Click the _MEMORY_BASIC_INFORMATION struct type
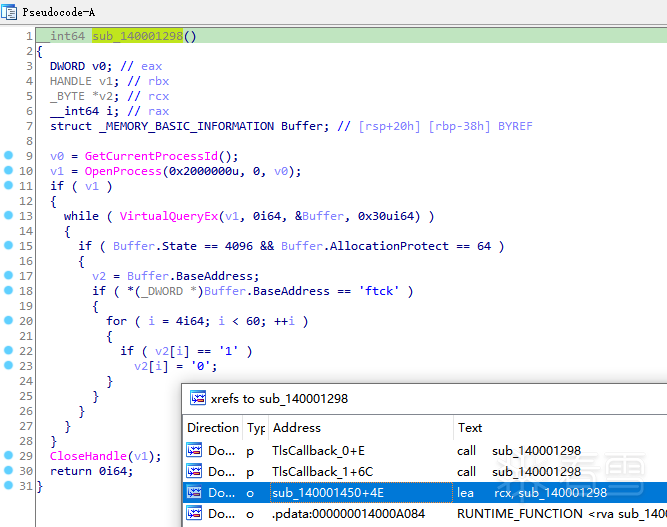Viewport: 667px width, 527px height. click(x=186, y=126)
